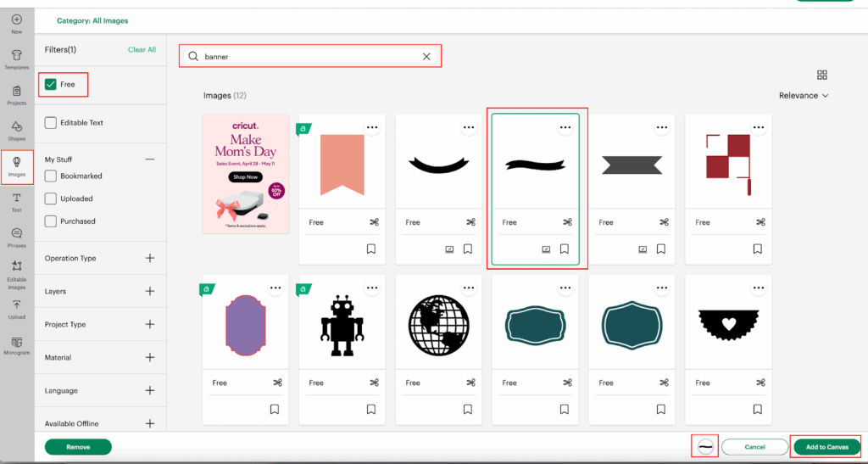Open more options on globe image
The width and height of the screenshot is (868, 464).
[x=469, y=288]
